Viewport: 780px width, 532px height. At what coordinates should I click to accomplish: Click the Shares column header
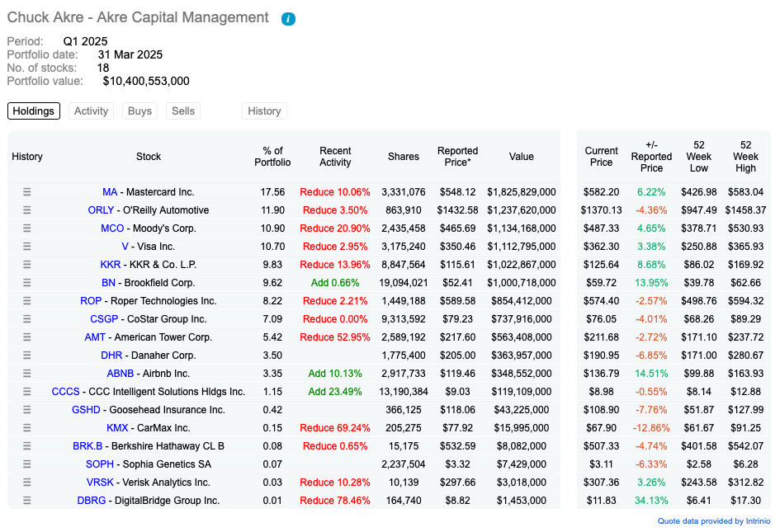click(404, 157)
